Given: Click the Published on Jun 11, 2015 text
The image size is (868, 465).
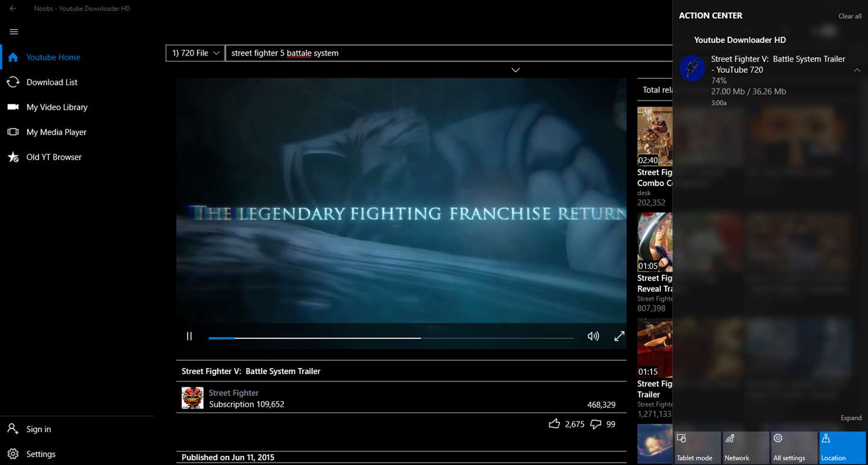Looking at the screenshot, I should click(228, 457).
